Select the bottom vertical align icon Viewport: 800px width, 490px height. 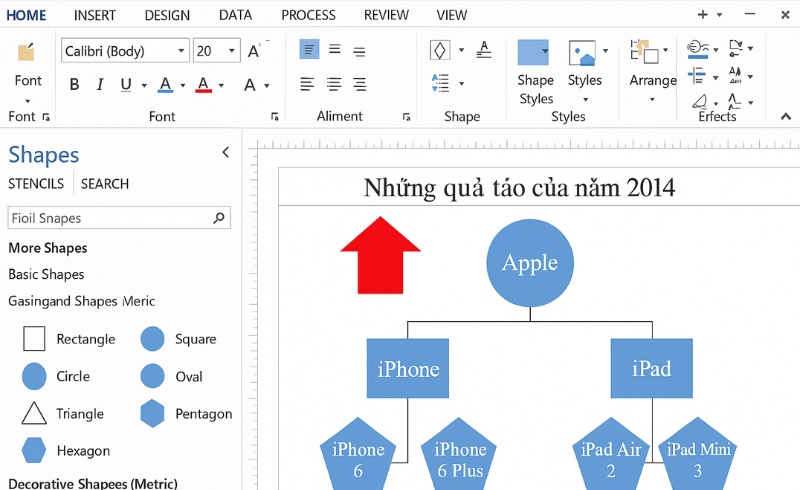point(359,52)
